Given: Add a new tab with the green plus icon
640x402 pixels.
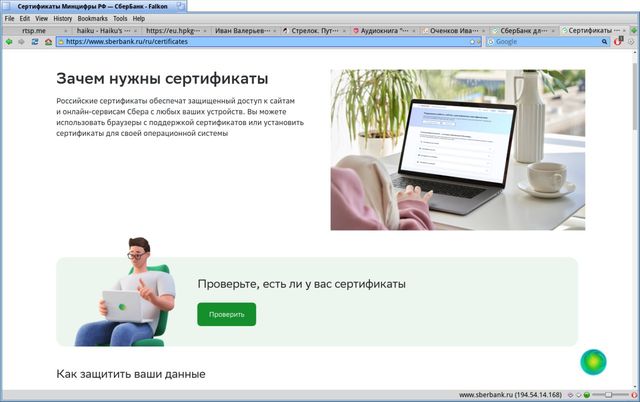Looking at the screenshot, I should pos(634,31).
